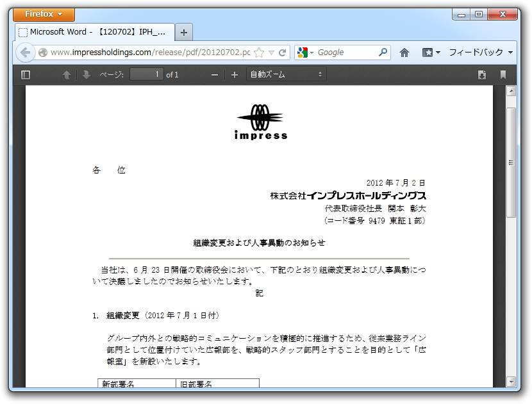Reload the current page
532x404 pixels.
[283, 53]
